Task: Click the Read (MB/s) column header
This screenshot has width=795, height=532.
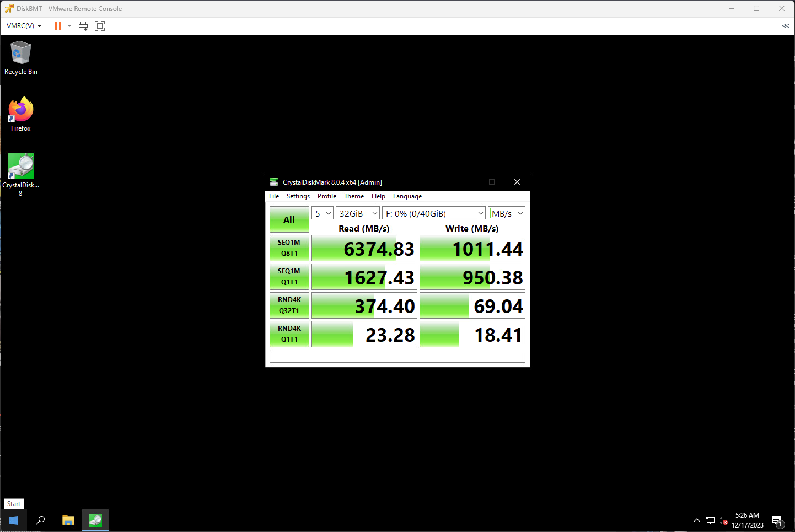Action: point(364,228)
